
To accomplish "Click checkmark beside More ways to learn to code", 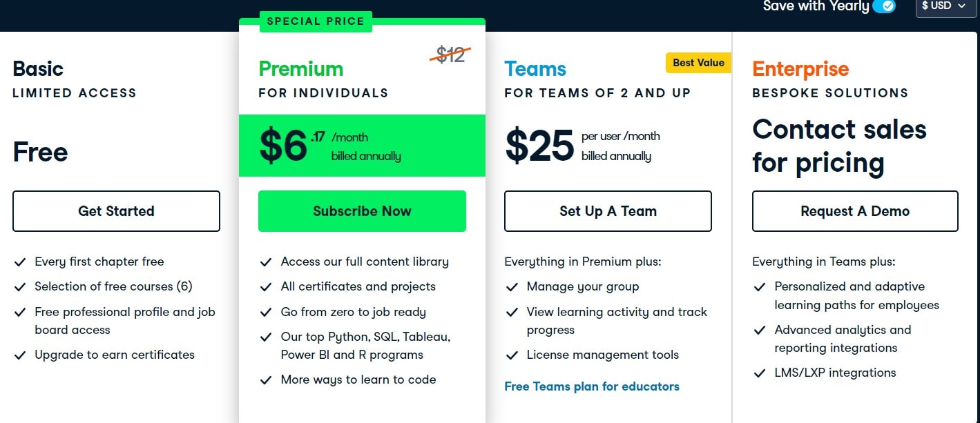I will pyautogui.click(x=265, y=380).
